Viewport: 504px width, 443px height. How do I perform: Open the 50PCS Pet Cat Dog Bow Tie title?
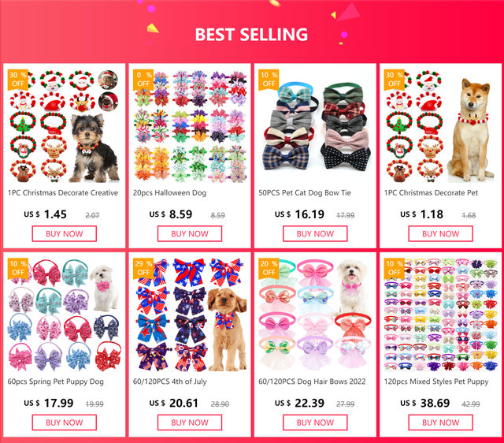click(x=305, y=193)
